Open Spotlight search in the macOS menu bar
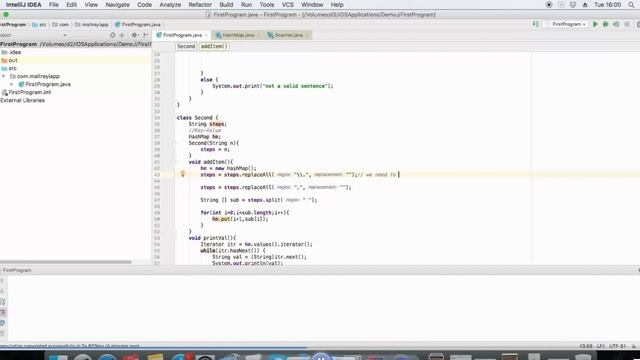 [x=631, y=5]
